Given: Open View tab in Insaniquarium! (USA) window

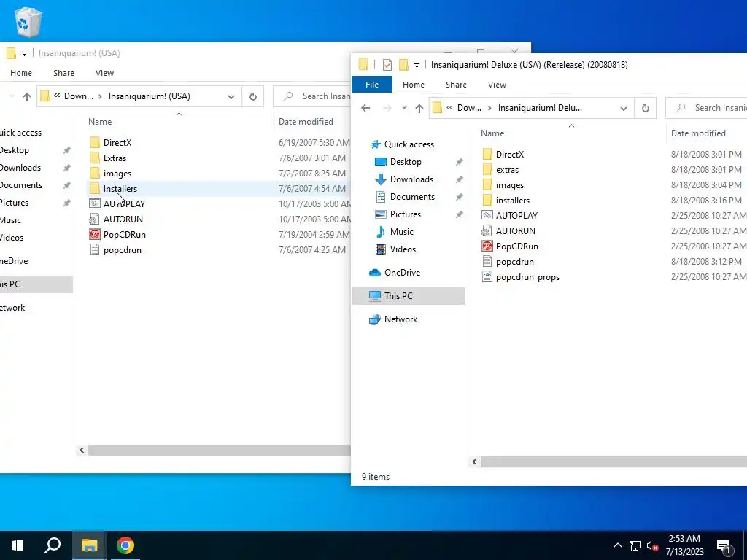Looking at the screenshot, I should [104, 73].
